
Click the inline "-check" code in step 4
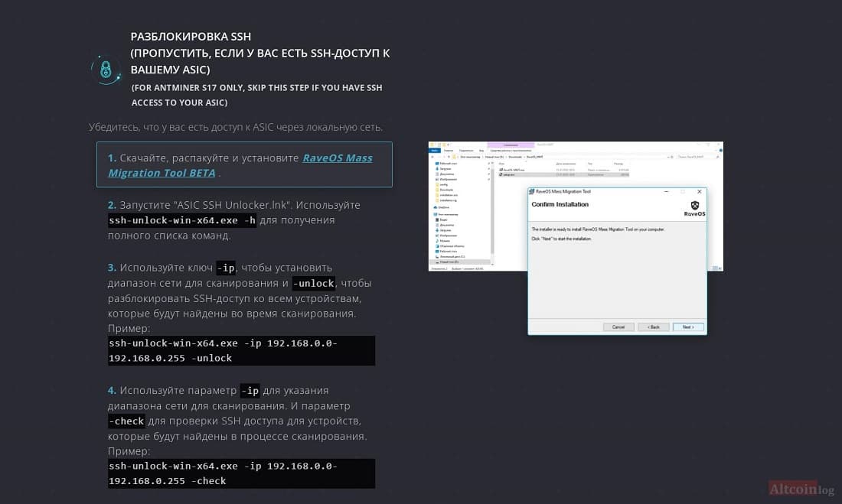[x=127, y=421]
